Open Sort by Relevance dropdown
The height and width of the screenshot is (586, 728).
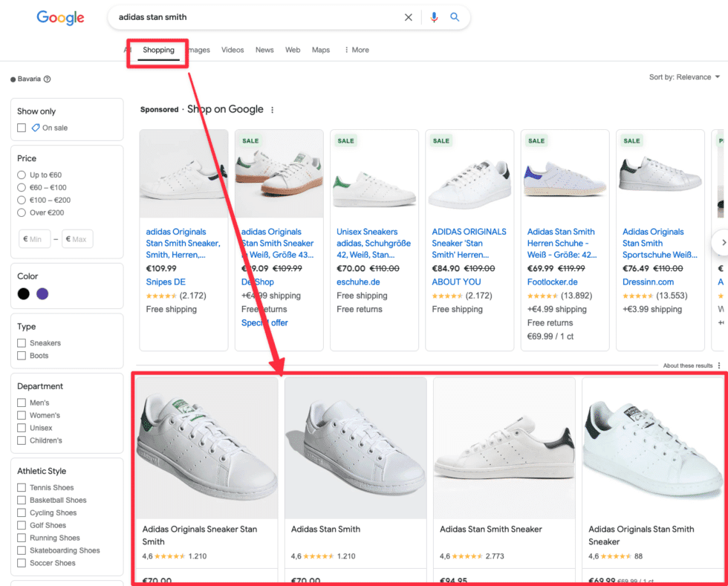tap(684, 77)
